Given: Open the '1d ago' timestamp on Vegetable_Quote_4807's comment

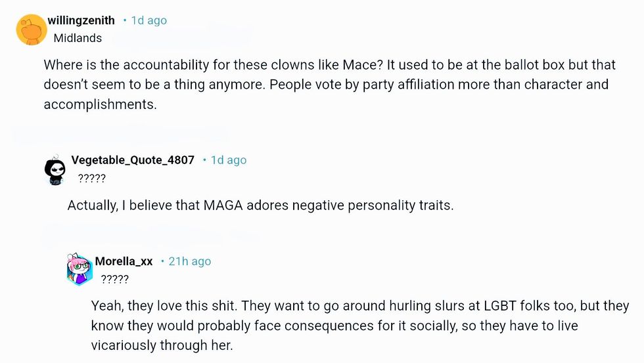Looking at the screenshot, I should (x=228, y=160).
